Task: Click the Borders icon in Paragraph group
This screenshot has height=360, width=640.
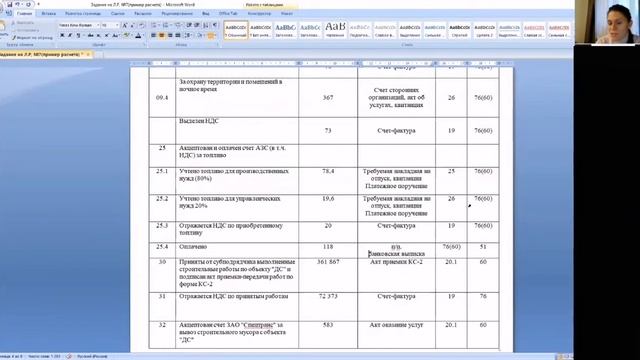Action: [x=211, y=36]
